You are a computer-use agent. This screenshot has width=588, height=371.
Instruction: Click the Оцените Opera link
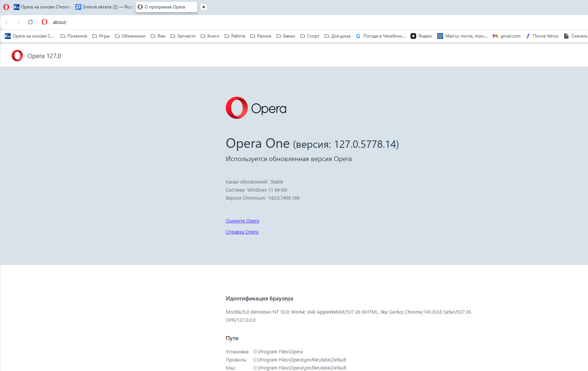[x=242, y=221]
